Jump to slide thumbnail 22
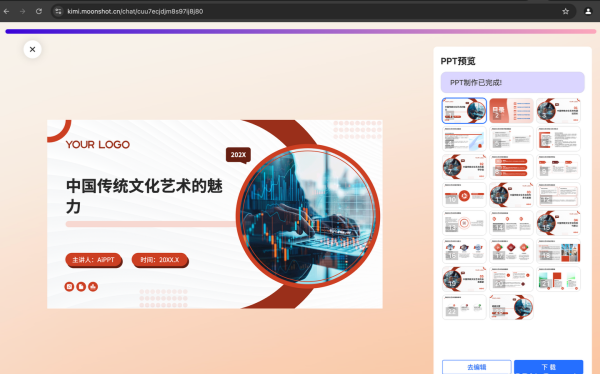 click(464, 307)
